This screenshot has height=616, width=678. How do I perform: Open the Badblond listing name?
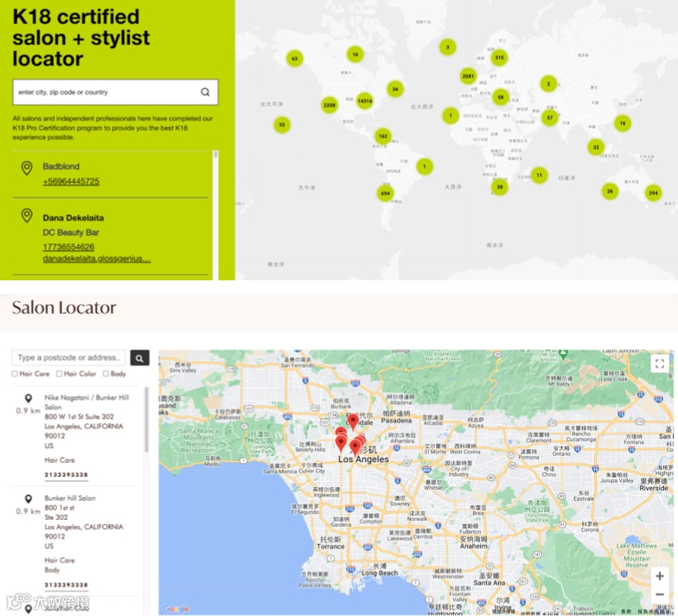61,166
